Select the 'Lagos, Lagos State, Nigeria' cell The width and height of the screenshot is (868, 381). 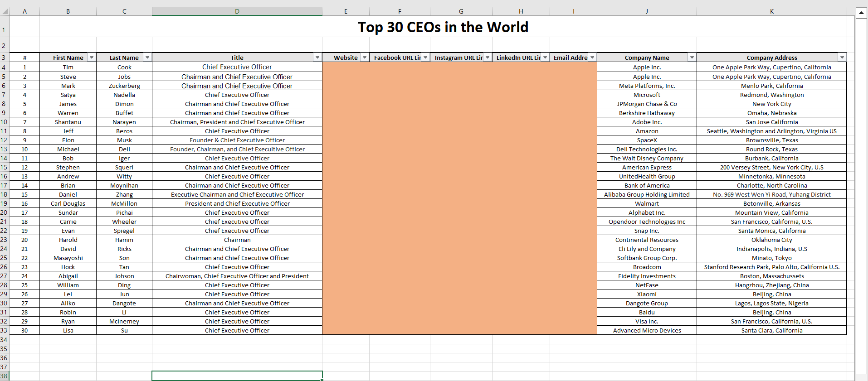pos(772,303)
